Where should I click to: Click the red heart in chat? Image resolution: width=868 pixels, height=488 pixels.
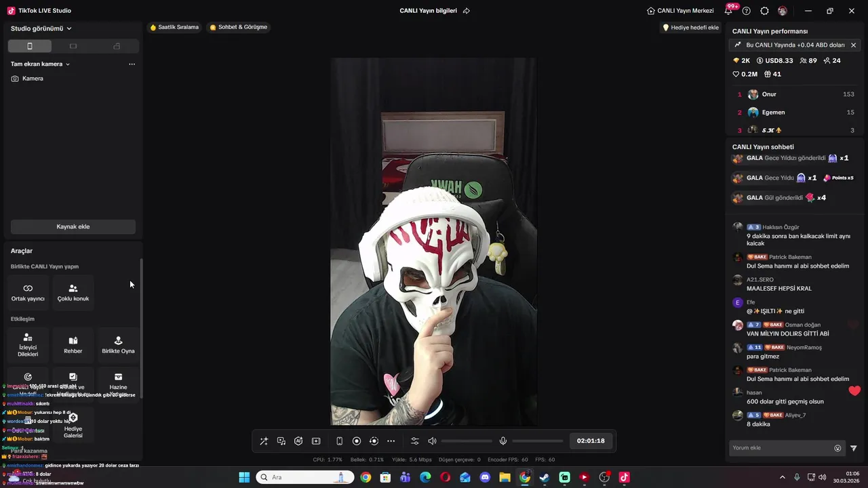(x=854, y=390)
